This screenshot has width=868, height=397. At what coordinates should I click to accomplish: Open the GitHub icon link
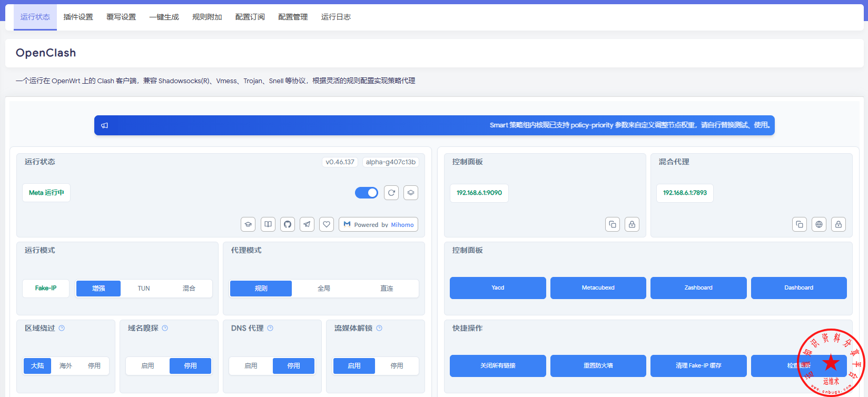(x=288, y=224)
